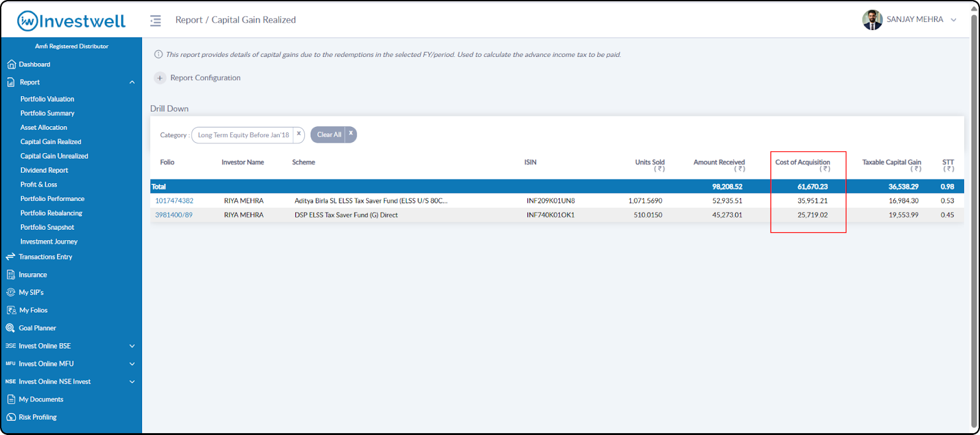Click the Cost of Acquisition column header

[802, 165]
